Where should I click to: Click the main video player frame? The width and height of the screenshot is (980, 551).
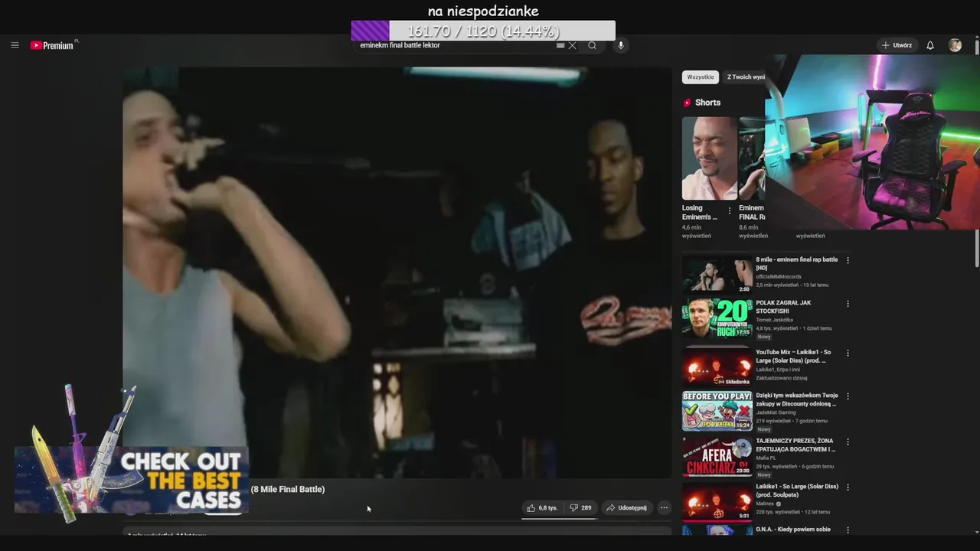click(397, 272)
